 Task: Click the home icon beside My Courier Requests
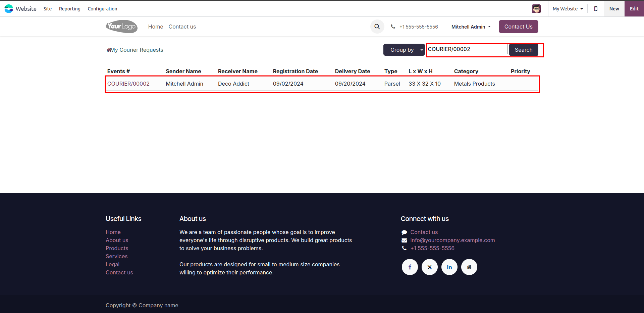tap(109, 50)
